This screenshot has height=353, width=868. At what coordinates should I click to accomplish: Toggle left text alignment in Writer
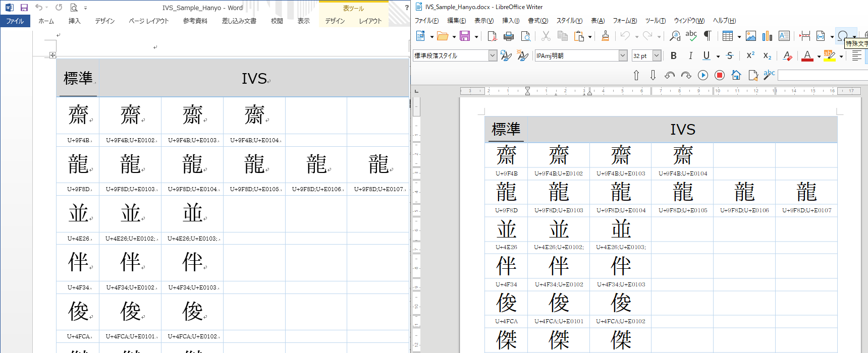click(857, 55)
